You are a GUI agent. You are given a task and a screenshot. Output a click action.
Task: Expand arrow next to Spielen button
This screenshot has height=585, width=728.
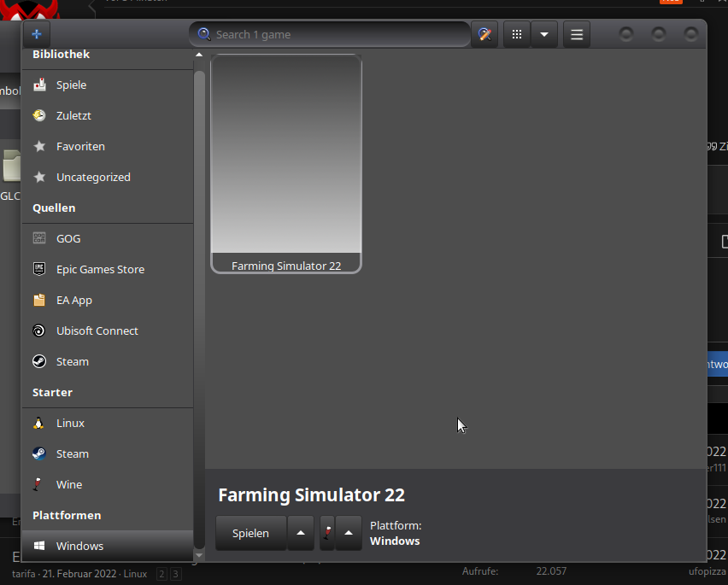coord(301,533)
